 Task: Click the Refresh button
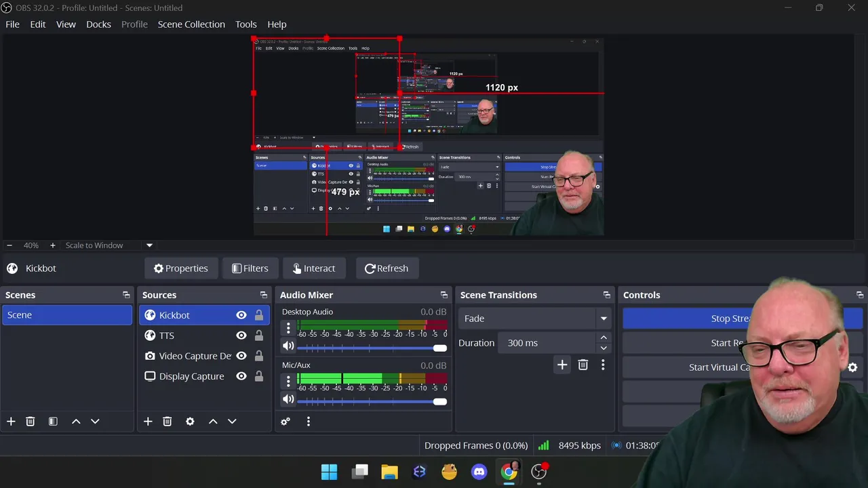point(387,268)
